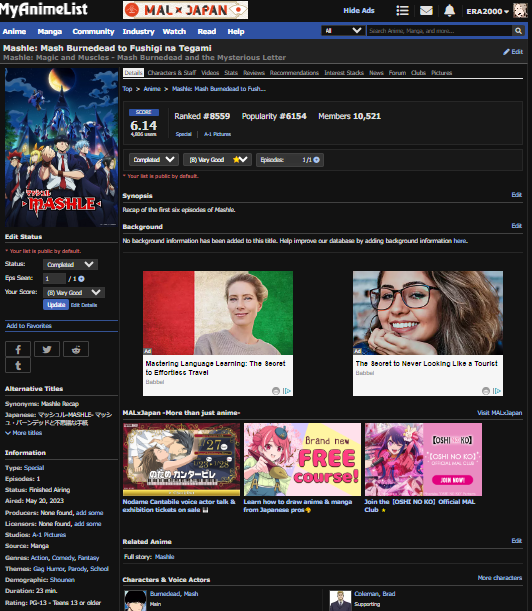Screen dimensions: 532x611
Task: Switch to the Clubs tab
Action: 418,73
